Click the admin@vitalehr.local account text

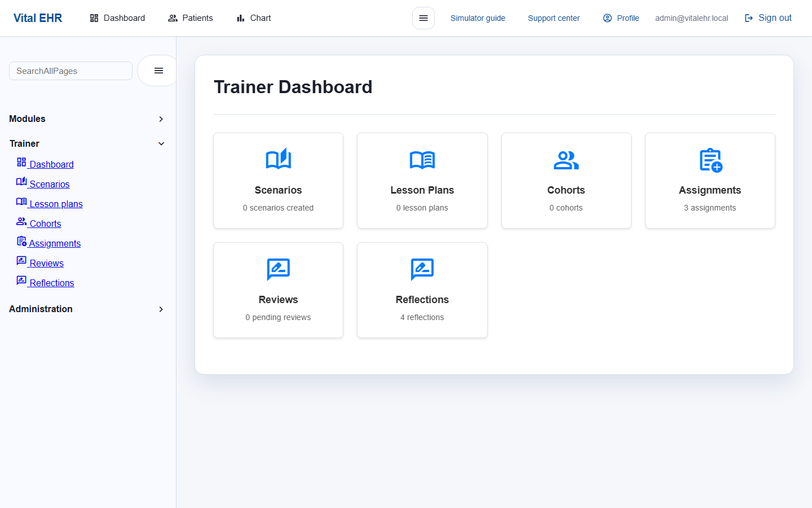tap(691, 18)
